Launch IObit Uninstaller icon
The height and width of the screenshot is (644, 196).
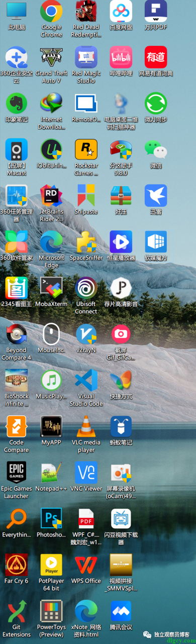51,149
